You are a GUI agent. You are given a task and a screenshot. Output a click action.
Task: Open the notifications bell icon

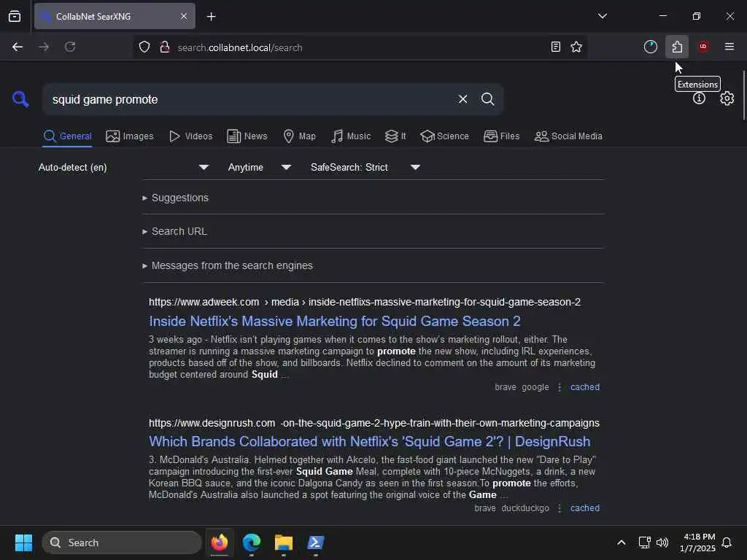pos(727,542)
